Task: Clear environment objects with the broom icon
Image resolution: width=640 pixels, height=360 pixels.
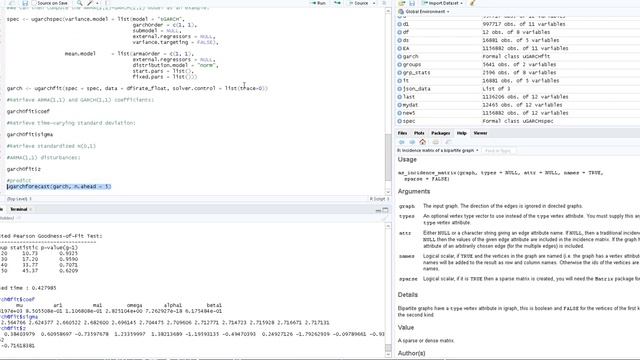Action: click(472, 3)
